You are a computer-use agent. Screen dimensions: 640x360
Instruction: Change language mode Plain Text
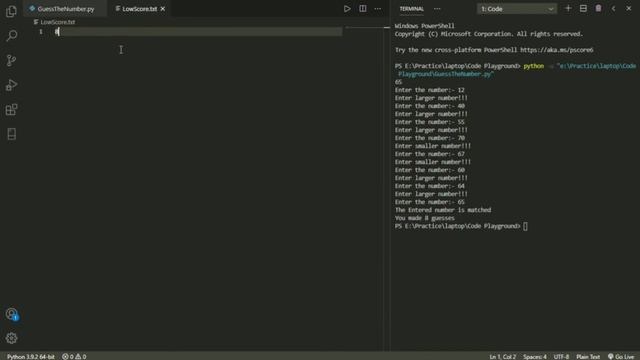pyautogui.click(x=588, y=356)
